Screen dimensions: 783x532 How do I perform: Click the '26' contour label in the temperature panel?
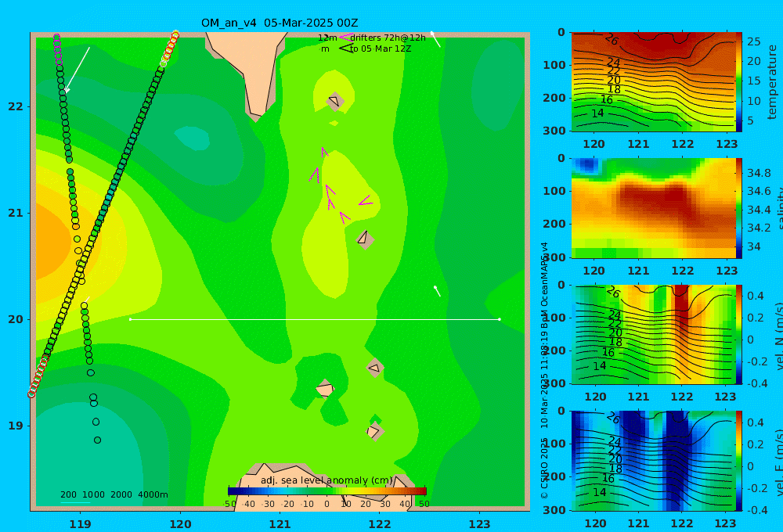(x=612, y=39)
